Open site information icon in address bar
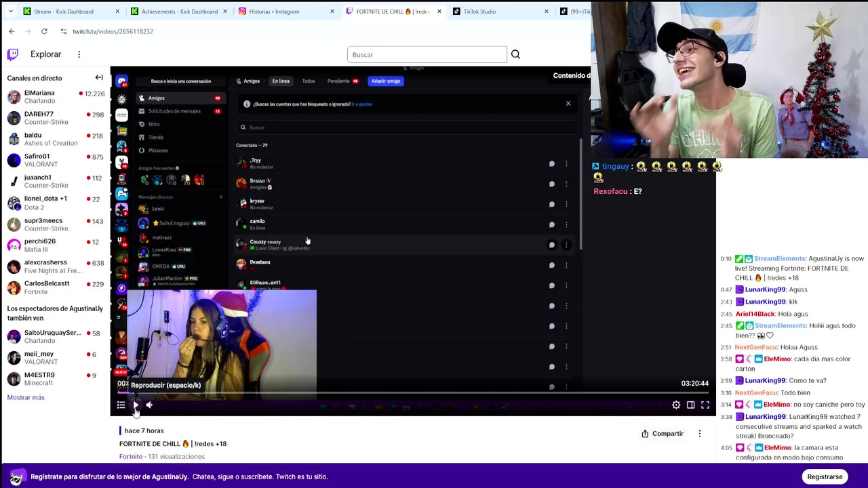Image resolution: width=868 pixels, height=488 pixels. tap(63, 31)
